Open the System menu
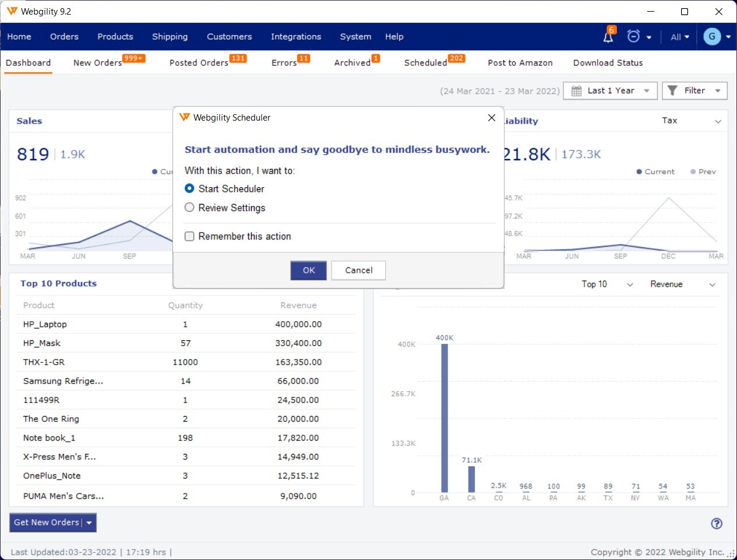737x560 pixels. pyautogui.click(x=355, y=36)
